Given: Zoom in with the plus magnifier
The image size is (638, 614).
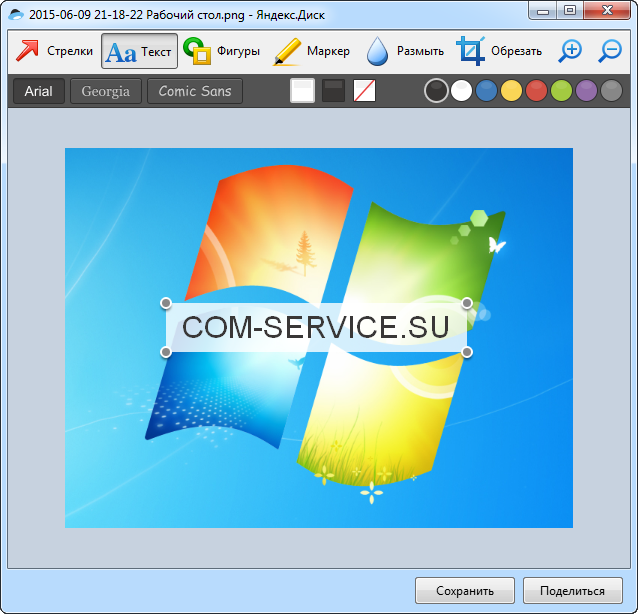Looking at the screenshot, I should (570, 51).
